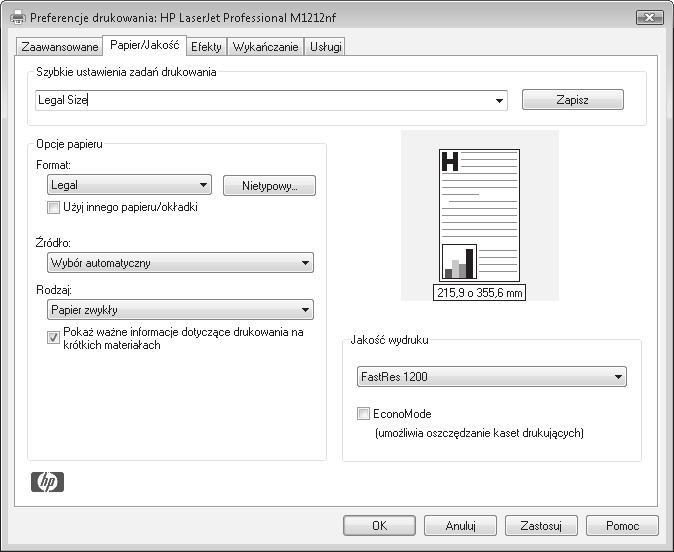This screenshot has width=674, height=552.
Task: Select the Papier/Jakość tab
Action: click(145, 45)
